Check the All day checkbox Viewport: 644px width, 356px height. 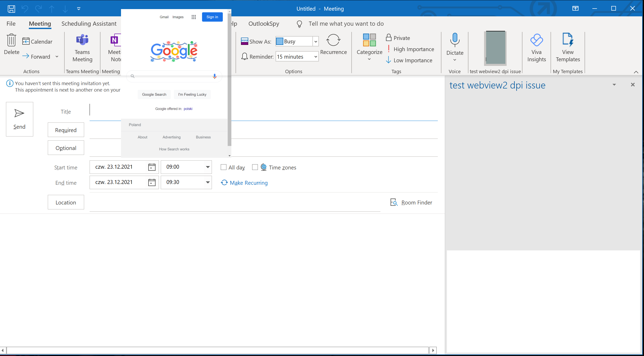[223, 167]
